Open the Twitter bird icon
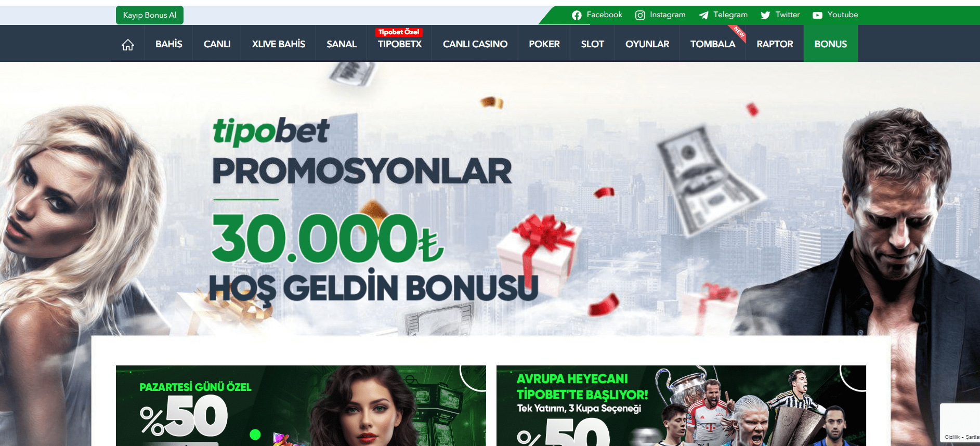The height and width of the screenshot is (446, 980). 765,15
